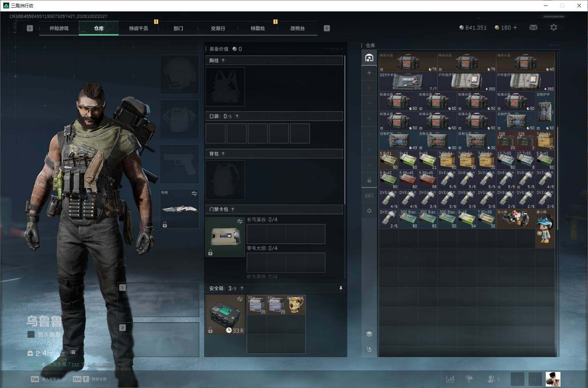The image size is (588, 388).
Task: Select the DEK手术包 item in warehouse
Action: [x=408, y=82]
